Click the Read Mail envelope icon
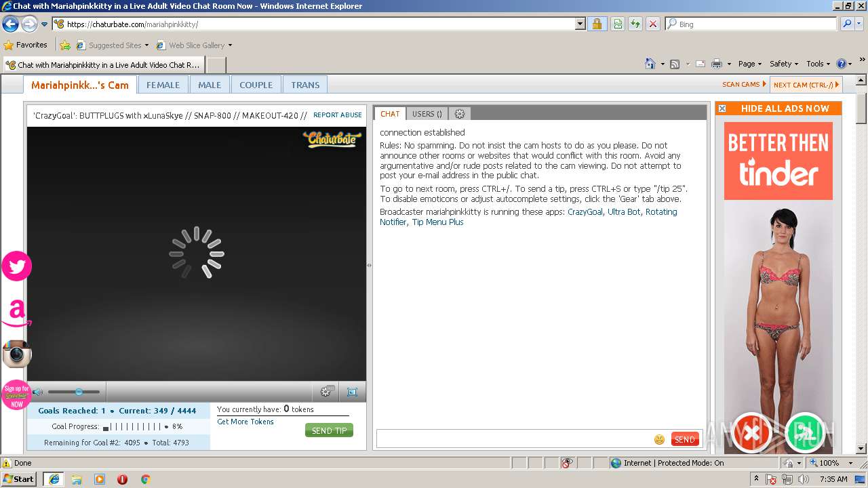Image resolution: width=868 pixels, height=488 pixels. [701, 64]
